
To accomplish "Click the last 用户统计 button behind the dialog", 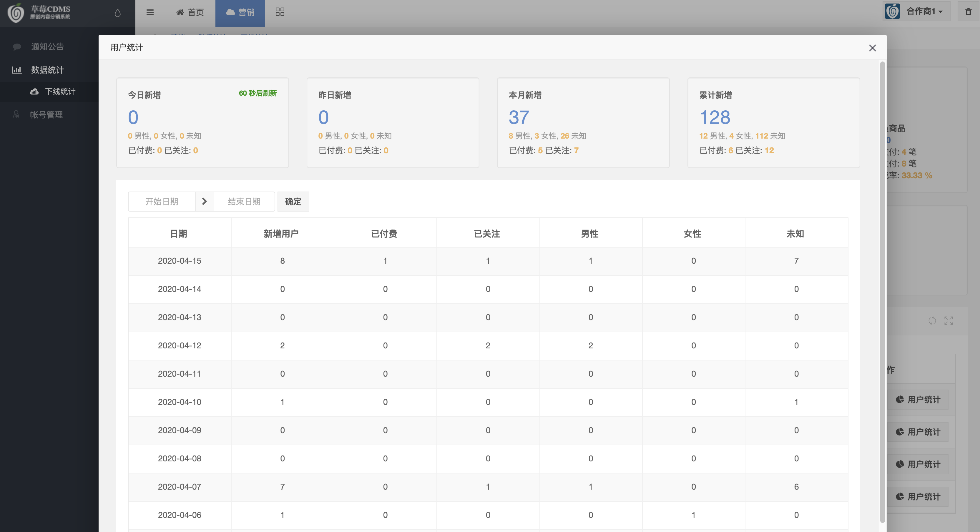I will (918, 497).
